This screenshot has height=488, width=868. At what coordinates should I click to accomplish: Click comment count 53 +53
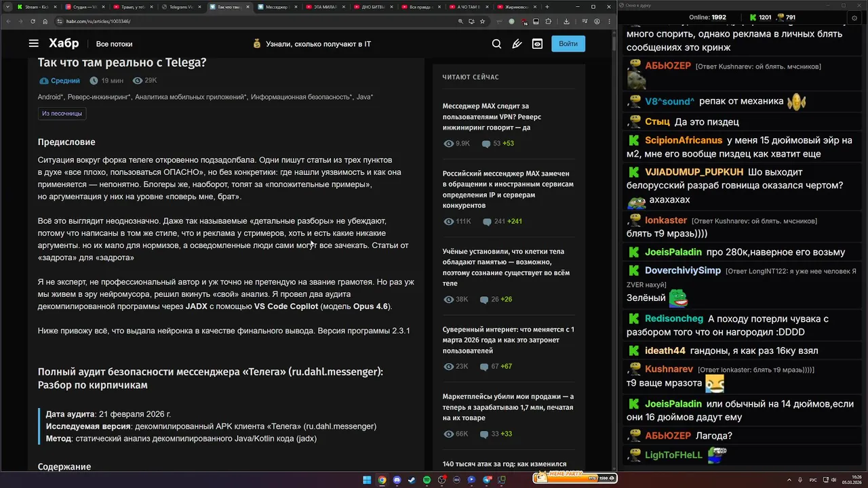click(x=498, y=144)
